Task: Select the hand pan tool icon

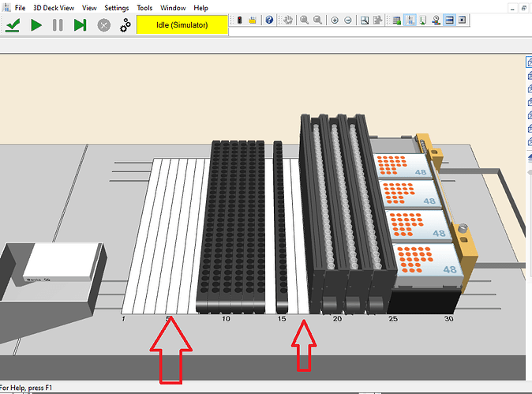Action: pyautogui.click(x=288, y=21)
